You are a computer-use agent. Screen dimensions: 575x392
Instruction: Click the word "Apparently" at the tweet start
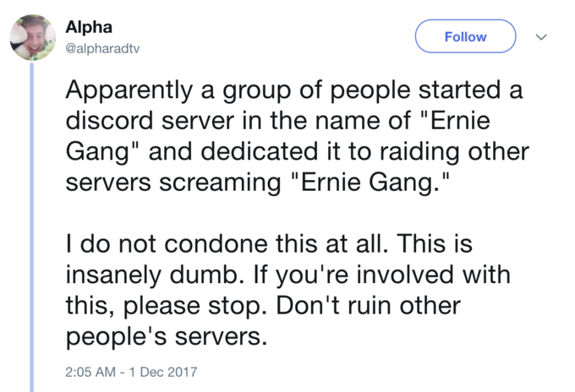[129, 90]
